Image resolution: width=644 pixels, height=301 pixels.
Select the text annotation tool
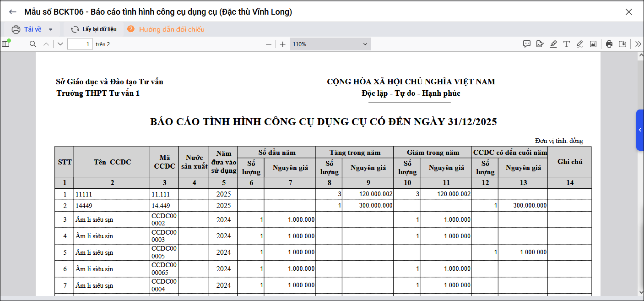[567, 44]
